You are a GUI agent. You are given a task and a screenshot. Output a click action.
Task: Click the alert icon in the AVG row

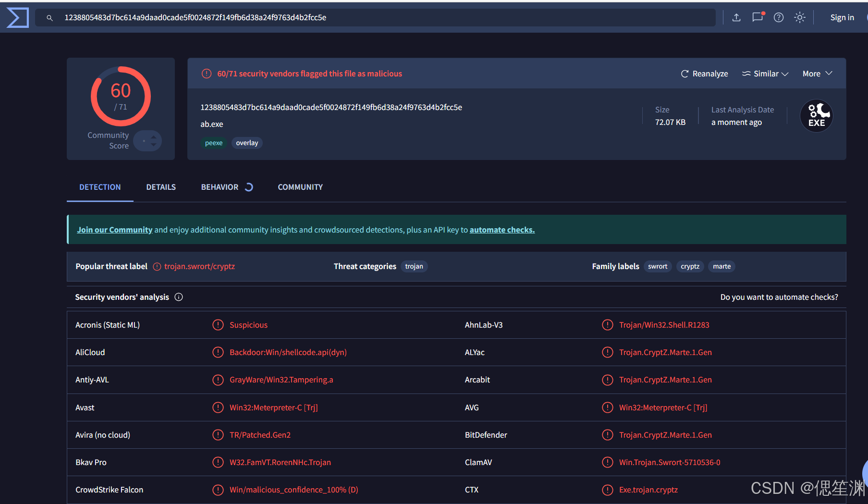(608, 407)
